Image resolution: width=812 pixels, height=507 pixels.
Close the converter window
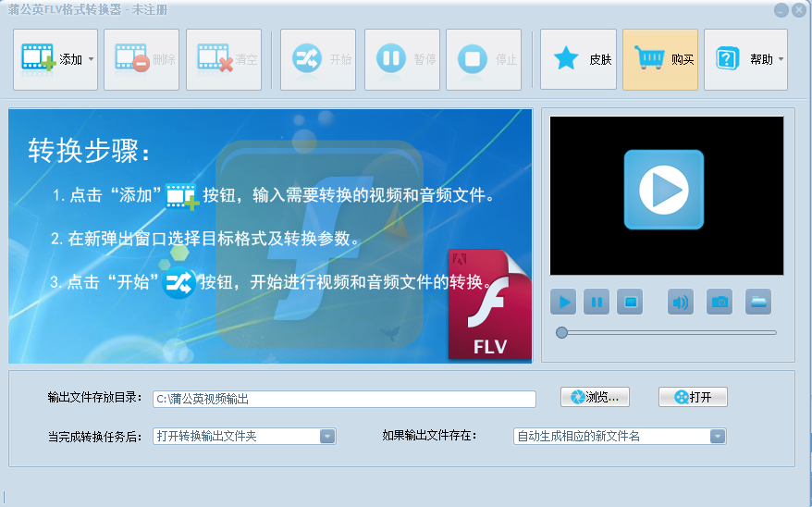point(799,10)
